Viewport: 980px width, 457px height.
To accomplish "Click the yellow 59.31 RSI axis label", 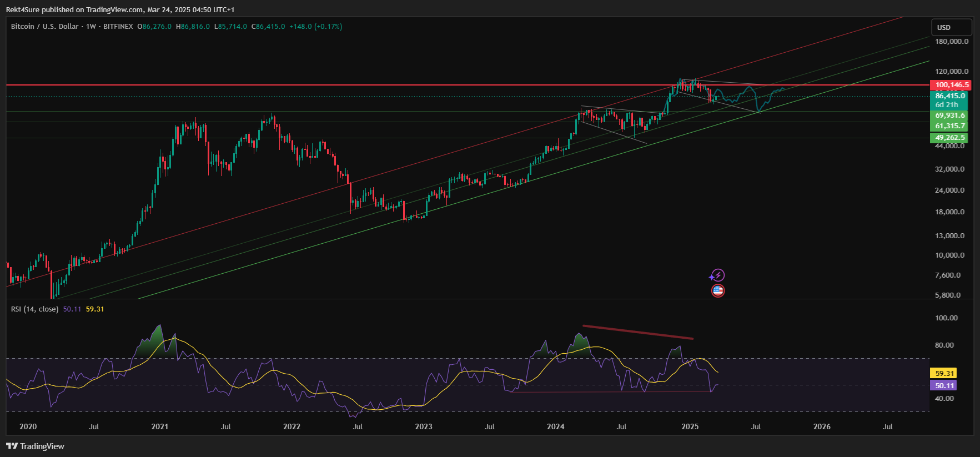I will point(943,374).
